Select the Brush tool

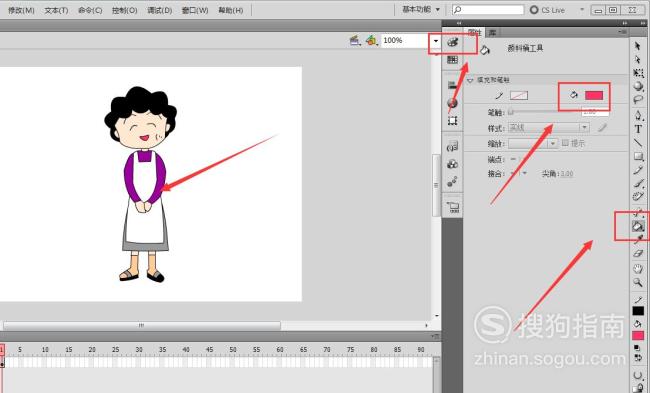(638, 183)
